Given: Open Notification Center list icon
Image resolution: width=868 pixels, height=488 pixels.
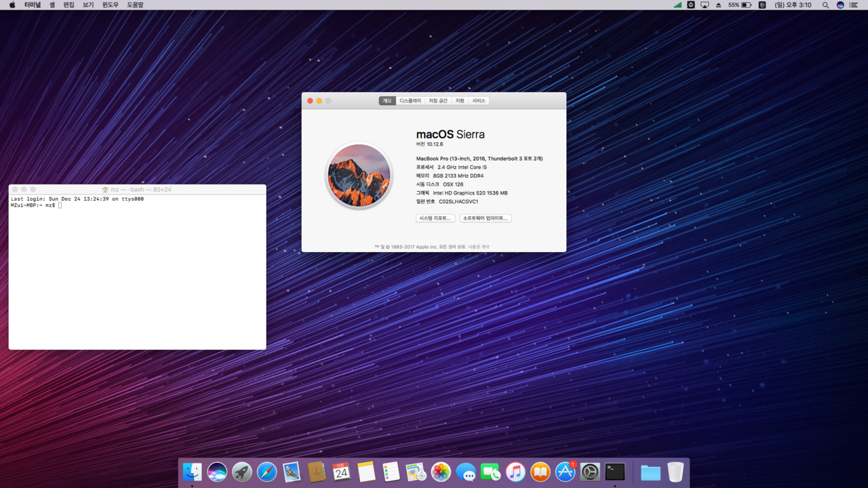Looking at the screenshot, I should tap(855, 5).
